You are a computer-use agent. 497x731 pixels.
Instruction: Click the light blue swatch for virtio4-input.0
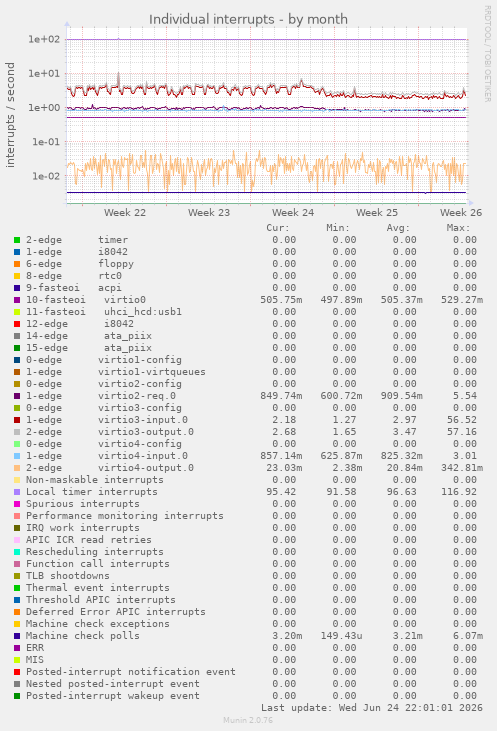tap(17, 456)
